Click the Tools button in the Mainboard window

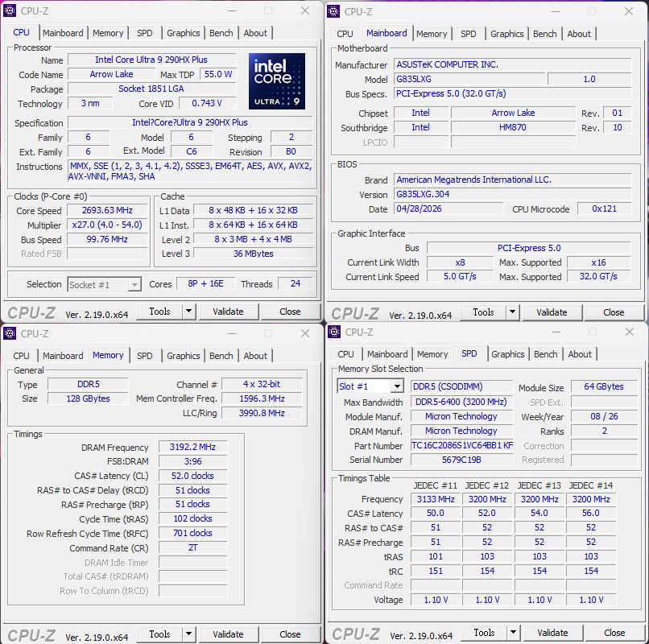click(483, 312)
